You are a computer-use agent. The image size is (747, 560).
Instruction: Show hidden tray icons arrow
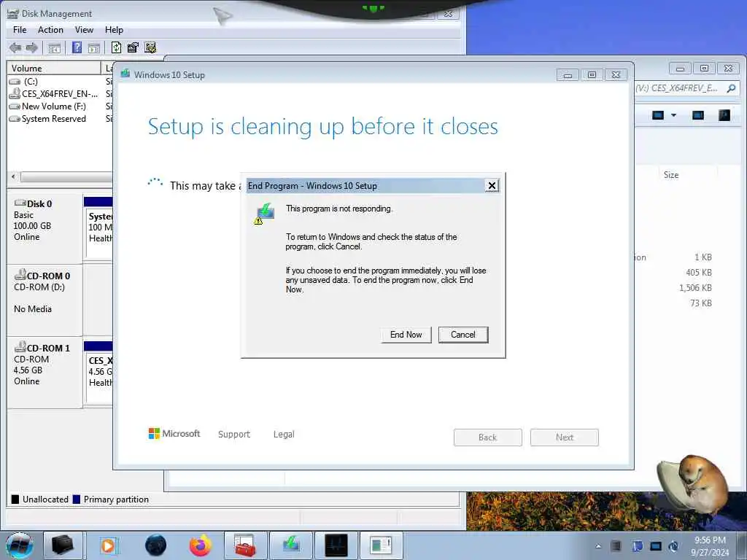click(x=598, y=546)
